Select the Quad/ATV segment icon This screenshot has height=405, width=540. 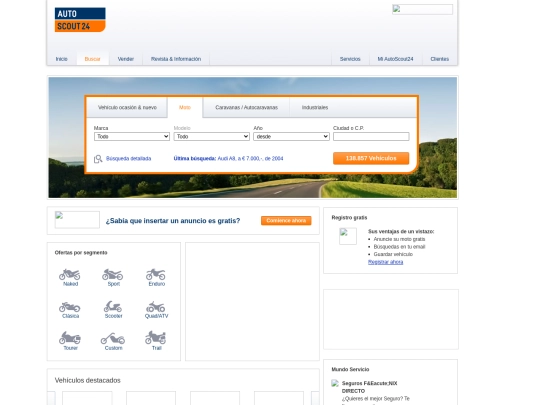[x=156, y=307]
